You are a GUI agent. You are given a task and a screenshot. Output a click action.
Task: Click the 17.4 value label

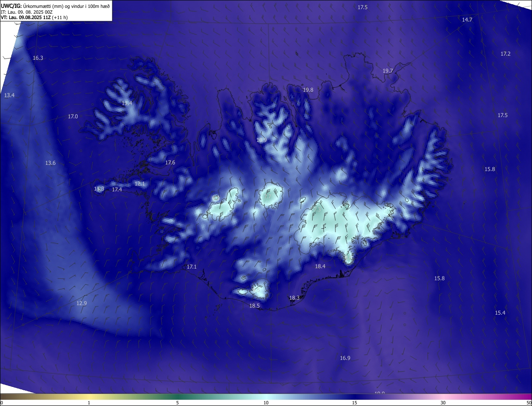pos(117,190)
